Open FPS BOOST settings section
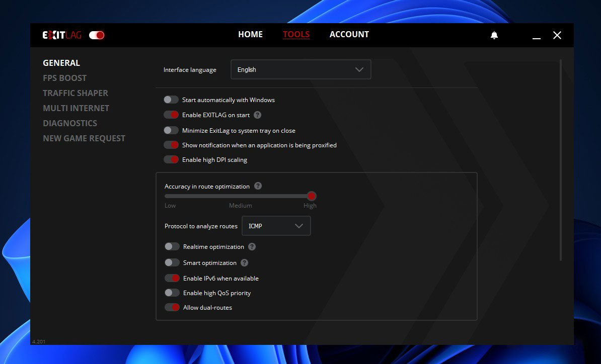This screenshot has width=601, height=364. point(64,78)
